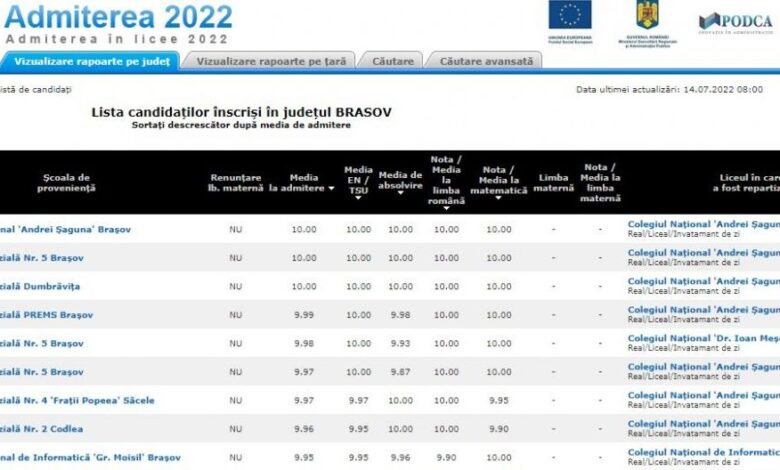Click the Admiterea 2022 site title
The image size is (780, 470).
click(x=118, y=16)
